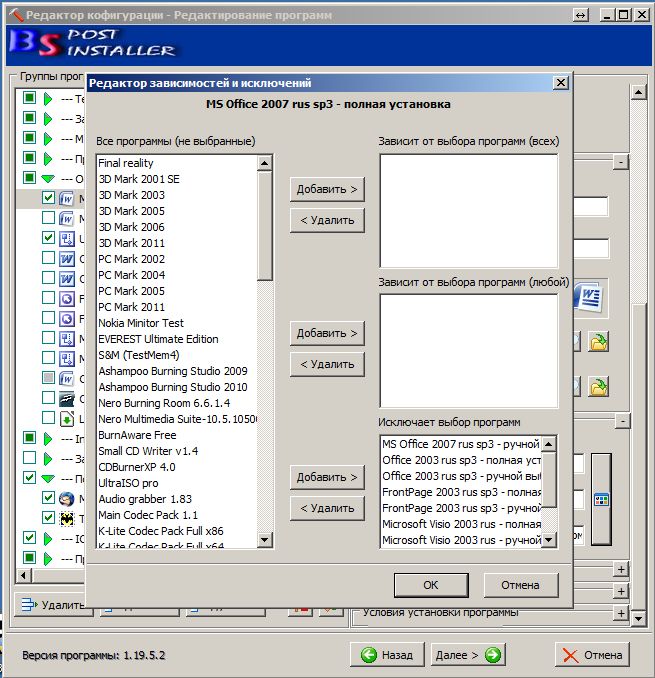The width and height of the screenshot is (655, 678).
Task: Click < Удалить for the depends-on-all list
Action: click(x=327, y=220)
